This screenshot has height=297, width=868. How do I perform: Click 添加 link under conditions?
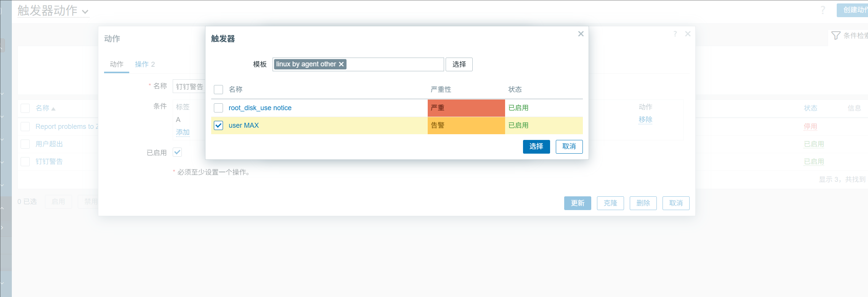pyautogui.click(x=183, y=132)
